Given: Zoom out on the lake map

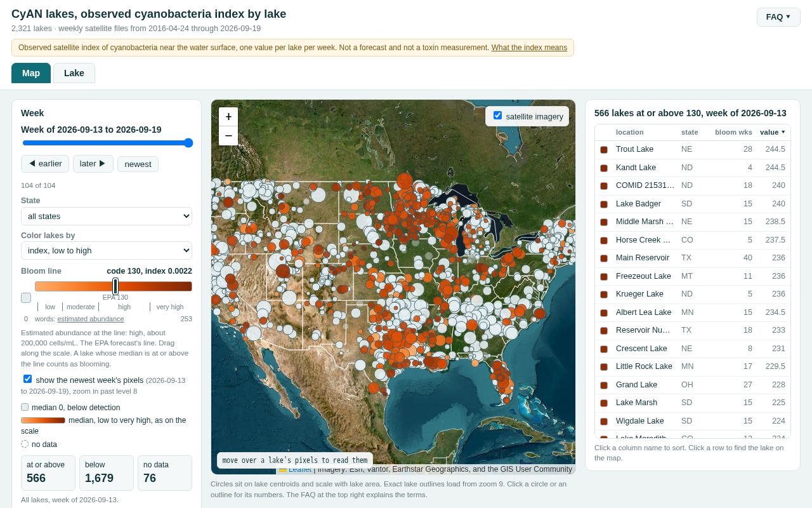Looking at the screenshot, I should click(x=228, y=136).
